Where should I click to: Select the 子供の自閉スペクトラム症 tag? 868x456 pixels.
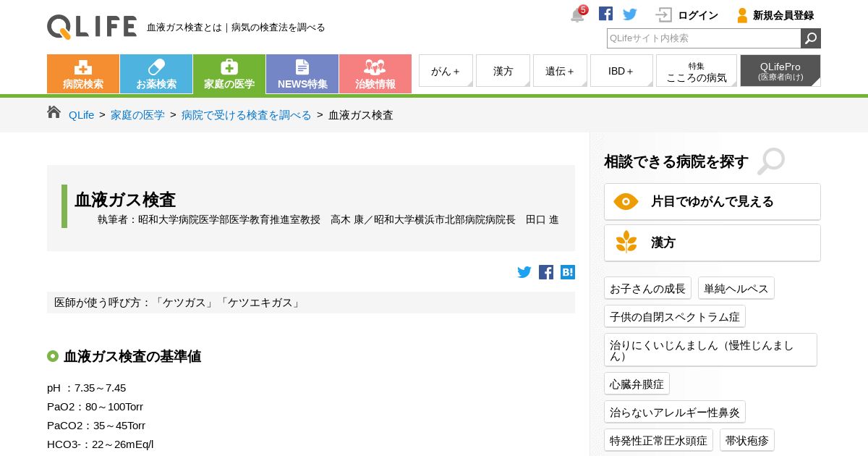(x=675, y=316)
